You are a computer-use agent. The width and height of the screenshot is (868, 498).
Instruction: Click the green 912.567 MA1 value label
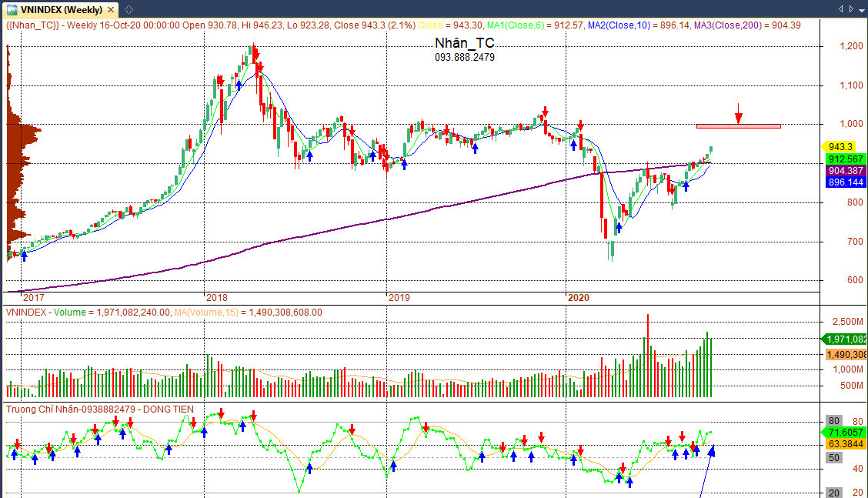pos(846,159)
